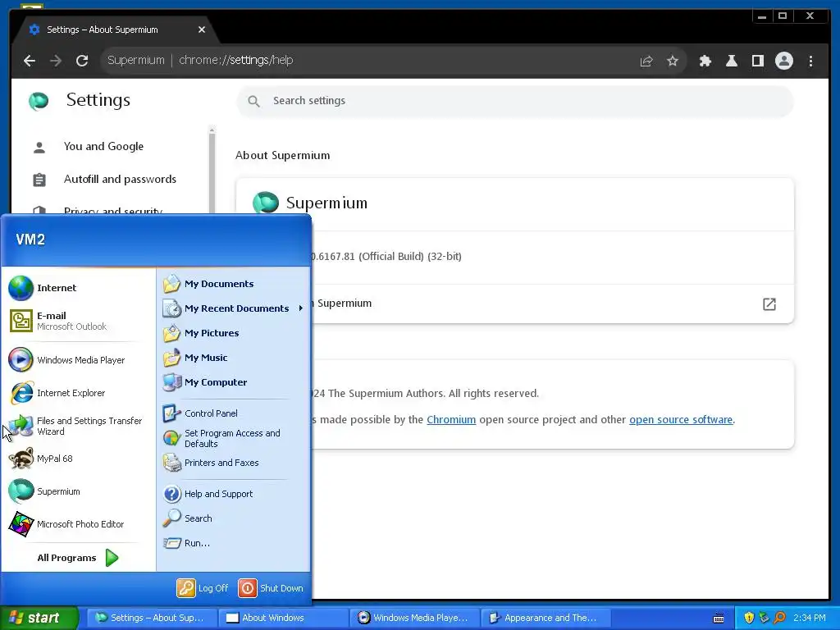Click the magnifier tray icon
The width and height of the screenshot is (840, 630).
tap(780, 619)
